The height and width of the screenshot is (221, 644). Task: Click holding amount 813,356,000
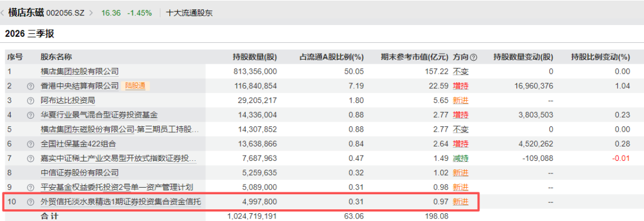point(255,71)
